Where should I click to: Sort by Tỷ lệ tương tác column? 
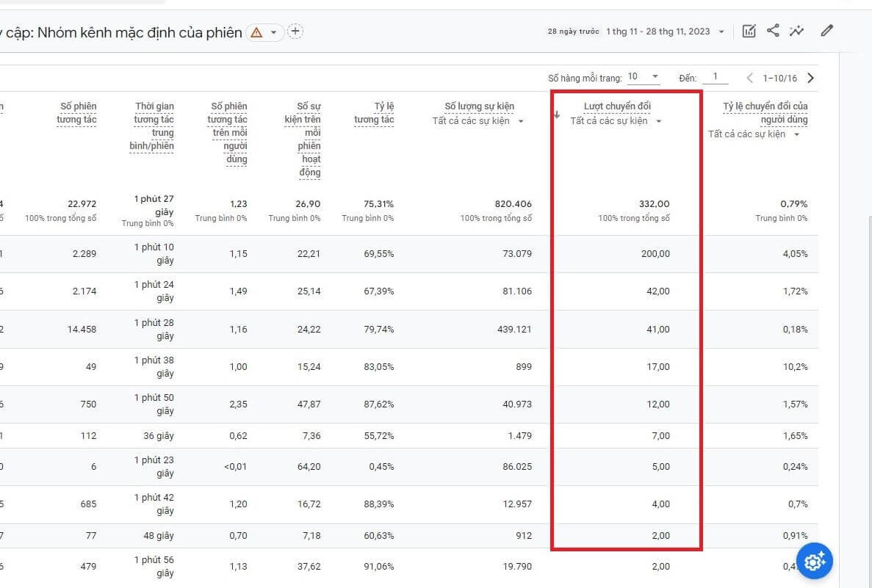pyautogui.click(x=374, y=113)
